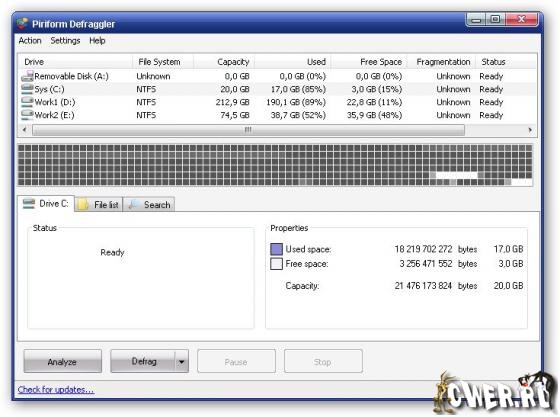Click the Free space color swatch
The width and height of the screenshot is (560, 417).
(276, 264)
